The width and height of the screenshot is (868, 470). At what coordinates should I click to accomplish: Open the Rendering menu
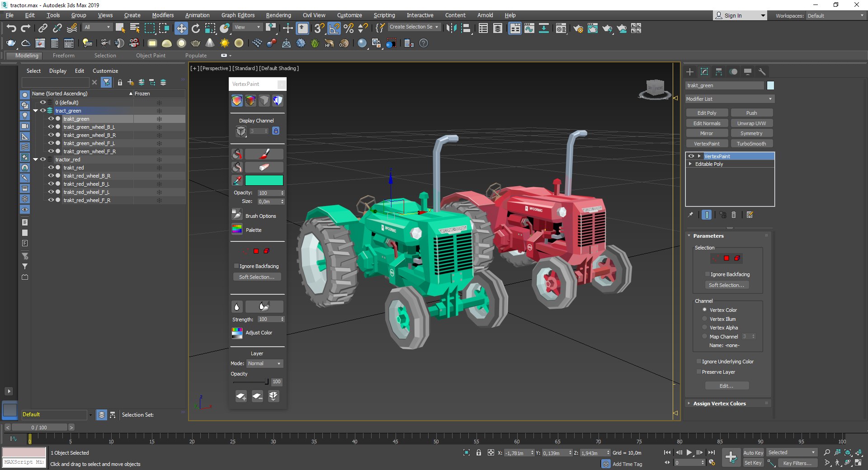[x=278, y=15]
